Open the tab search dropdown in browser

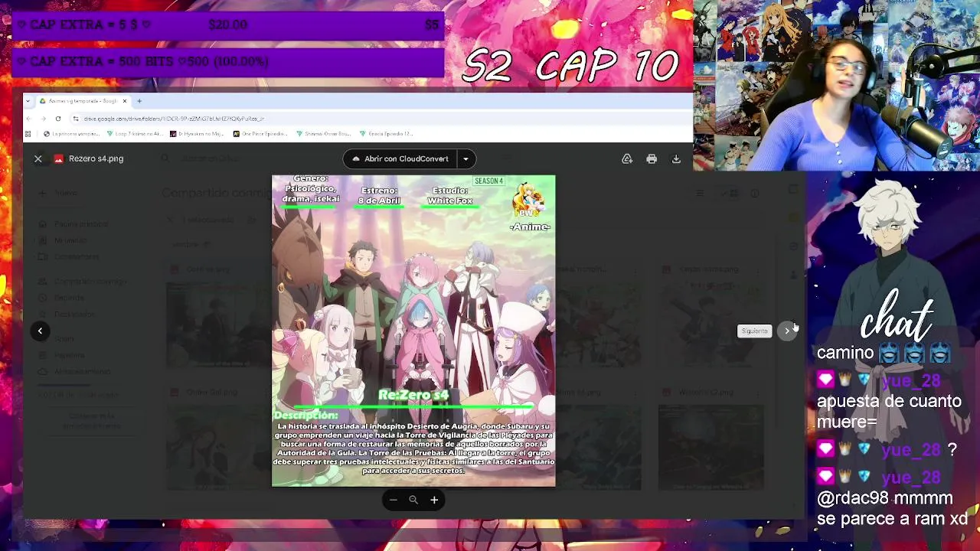[x=29, y=101]
